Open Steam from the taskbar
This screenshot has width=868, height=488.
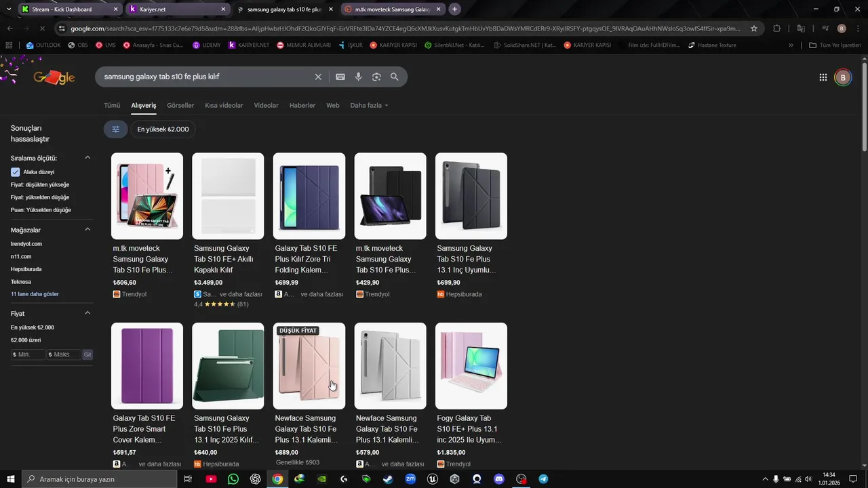tap(388, 479)
